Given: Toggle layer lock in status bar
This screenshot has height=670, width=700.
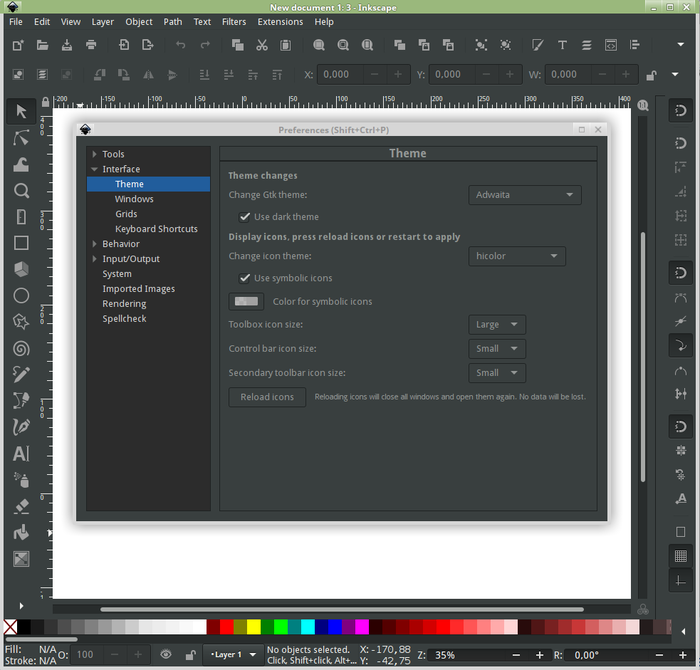Looking at the screenshot, I should pyautogui.click(x=191, y=655).
